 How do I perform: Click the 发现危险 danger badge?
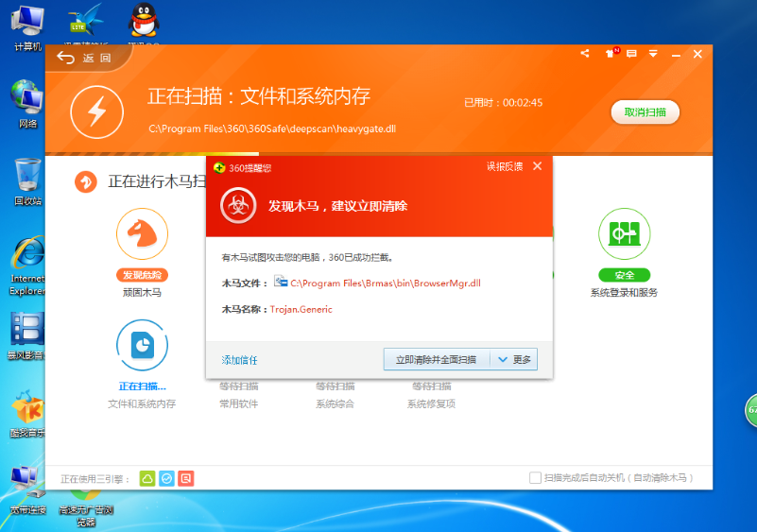[x=142, y=275]
